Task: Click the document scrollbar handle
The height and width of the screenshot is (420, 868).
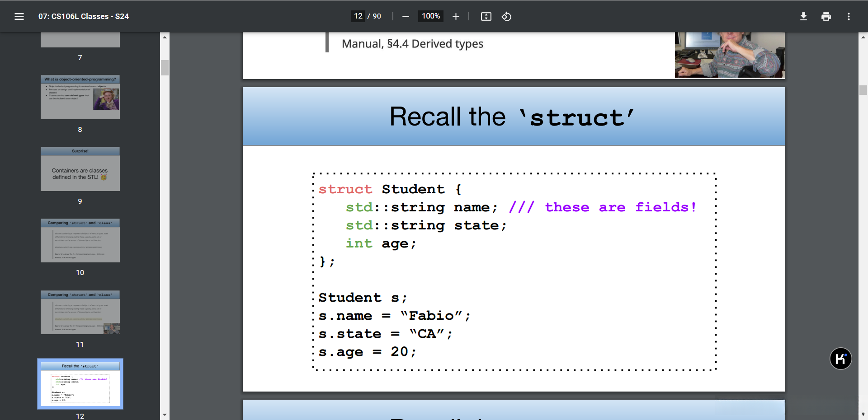Action: pyautogui.click(x=863, y=90)
